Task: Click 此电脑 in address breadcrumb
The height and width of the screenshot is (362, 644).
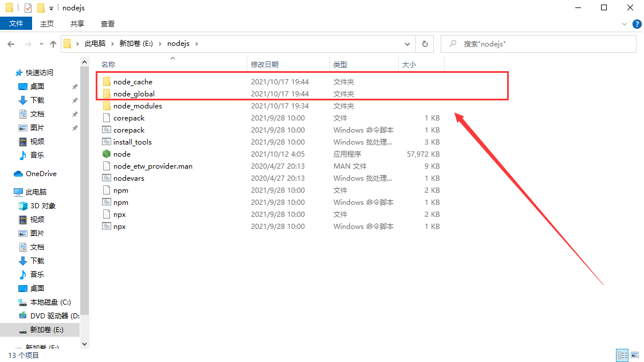Action: tap(95, 44)
